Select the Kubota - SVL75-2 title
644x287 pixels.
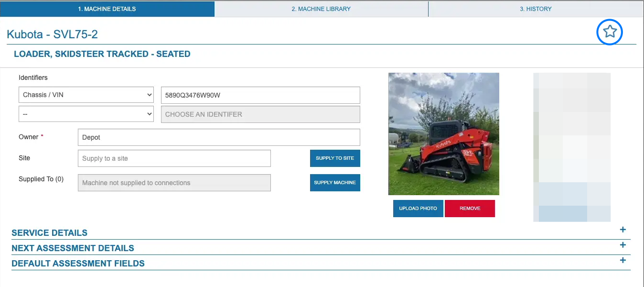click(x=52, y=34)
